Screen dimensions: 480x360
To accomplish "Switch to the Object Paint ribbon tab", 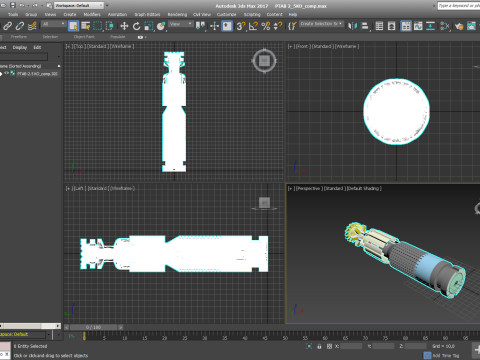I will point(84,37).
